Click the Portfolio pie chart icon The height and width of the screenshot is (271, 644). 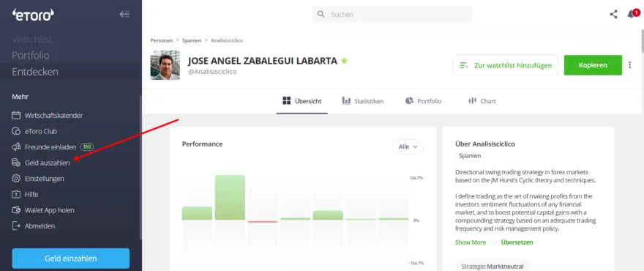[x=409, y=101]
